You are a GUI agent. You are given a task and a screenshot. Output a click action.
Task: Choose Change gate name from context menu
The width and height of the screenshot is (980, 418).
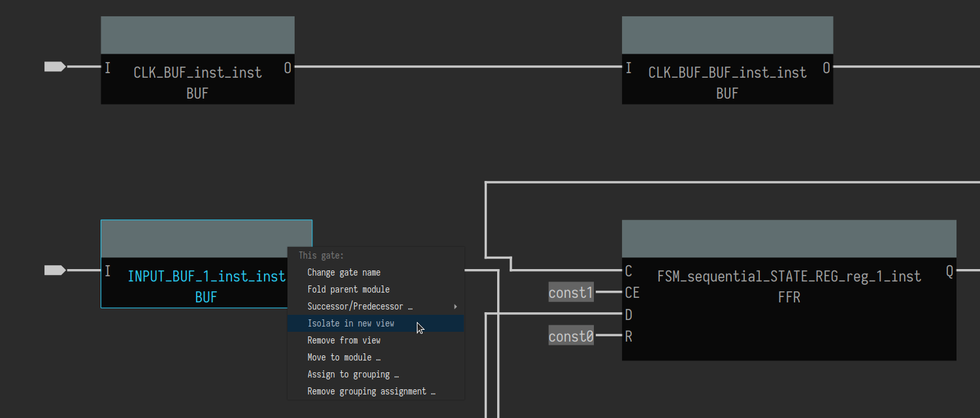344,272
